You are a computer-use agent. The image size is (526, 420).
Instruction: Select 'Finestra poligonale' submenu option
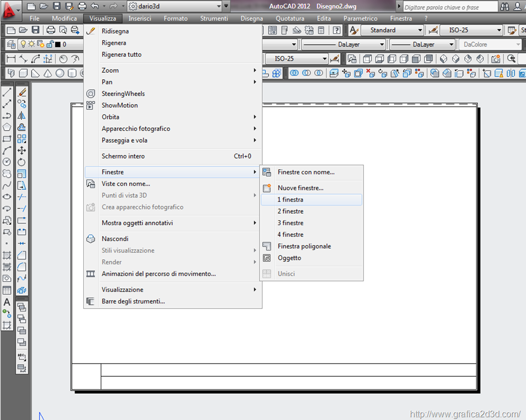click(x=304, y=246)
